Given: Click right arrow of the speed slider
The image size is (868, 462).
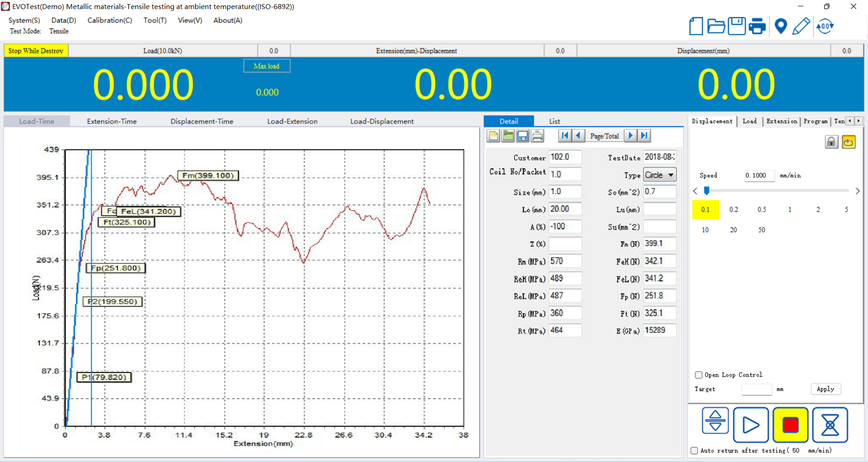Looking at the screenshot, I should 858,191.
